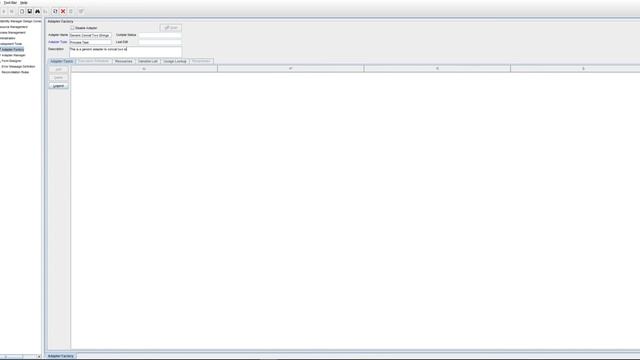Click the Add button in tasks panel

point(58,69)
